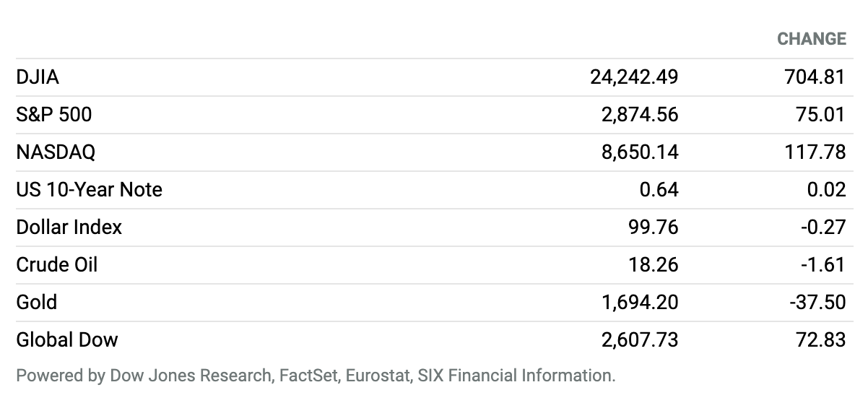Click the DJIA change 704.81
The height and width of the screenshot is (416, 868).
point(815,77)
